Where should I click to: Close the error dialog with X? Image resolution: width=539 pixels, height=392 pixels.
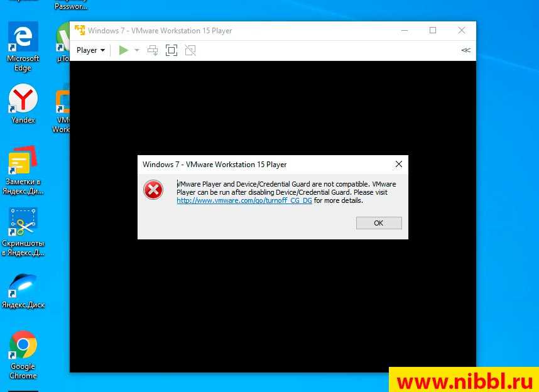pos(398,165)
